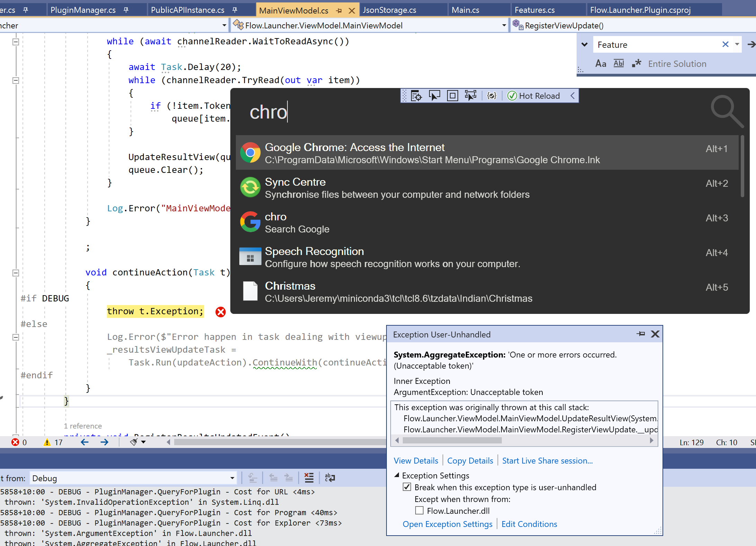The width and height of the screenshot is (756, 546).
Task: Click Clear All output icon
Action: [x=309, y=478]
